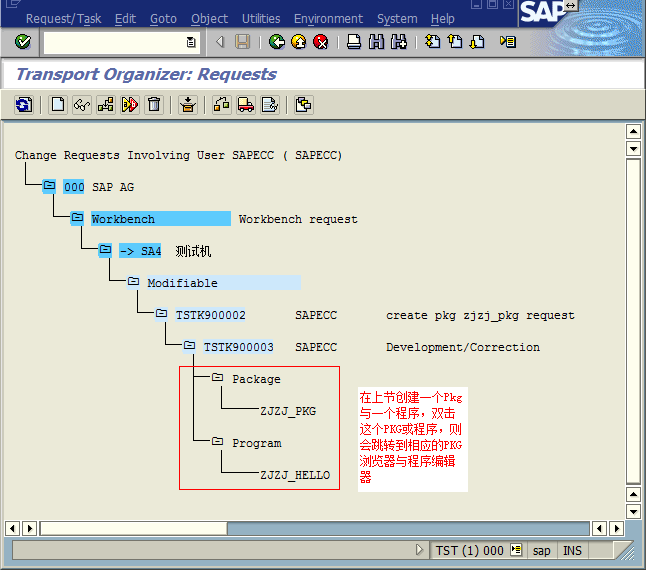Click the red Cancel icon
646x570 pixels.
click(x=321, y=42)
